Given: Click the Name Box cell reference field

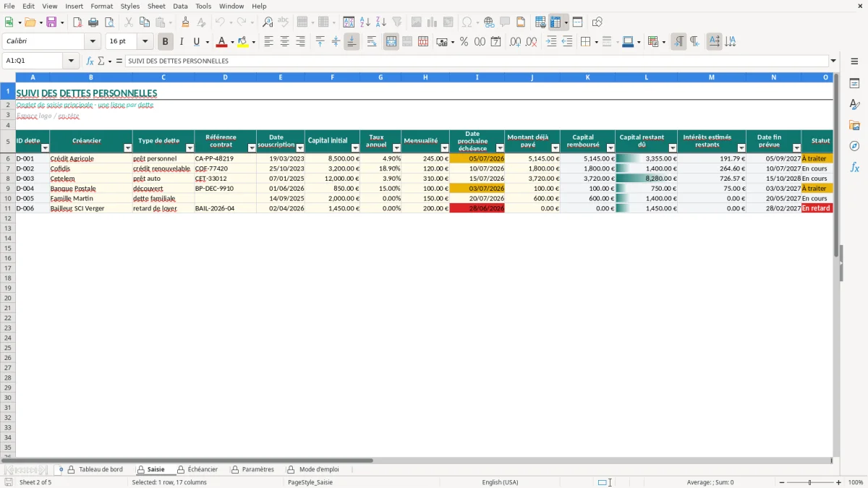Looking at the screenshot, I should pos(33,61).
